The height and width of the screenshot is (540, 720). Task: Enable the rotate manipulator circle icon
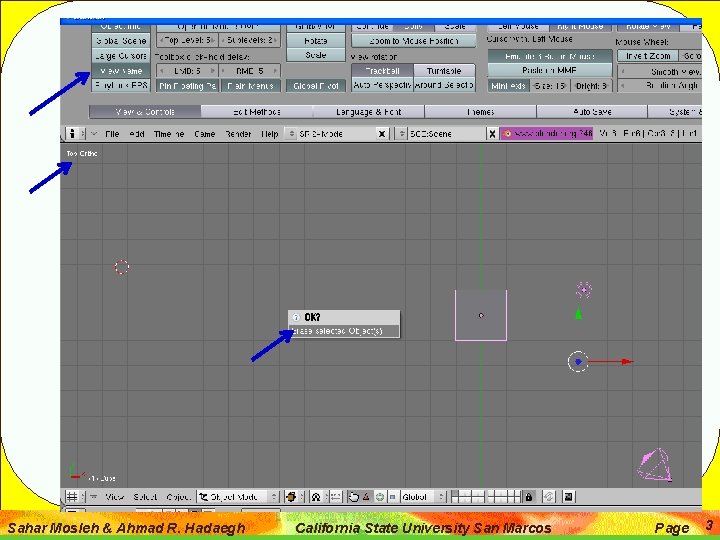point(380,497)
